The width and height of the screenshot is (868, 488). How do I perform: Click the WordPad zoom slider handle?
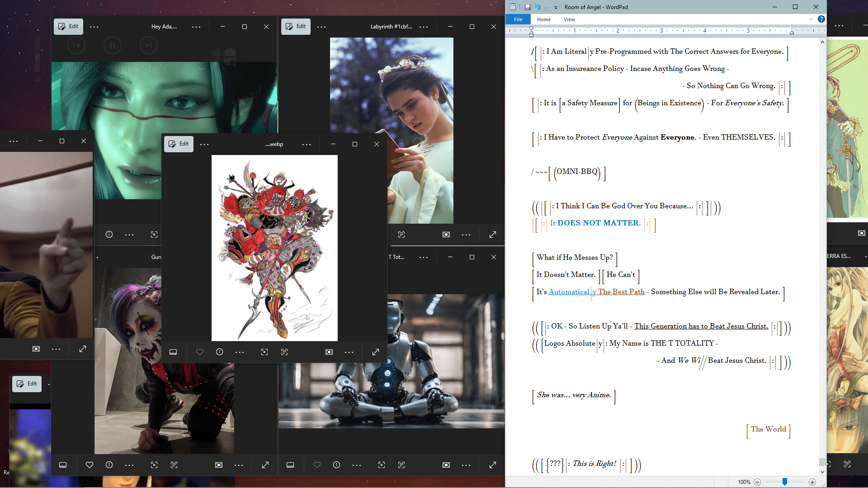coord(785,482)
